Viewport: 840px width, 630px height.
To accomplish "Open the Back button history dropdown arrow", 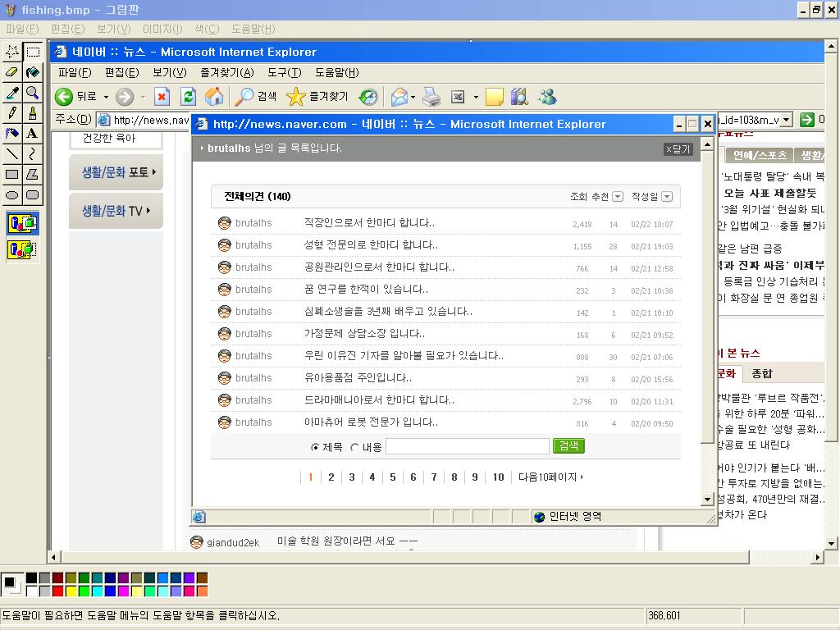I will pos(106,97).
